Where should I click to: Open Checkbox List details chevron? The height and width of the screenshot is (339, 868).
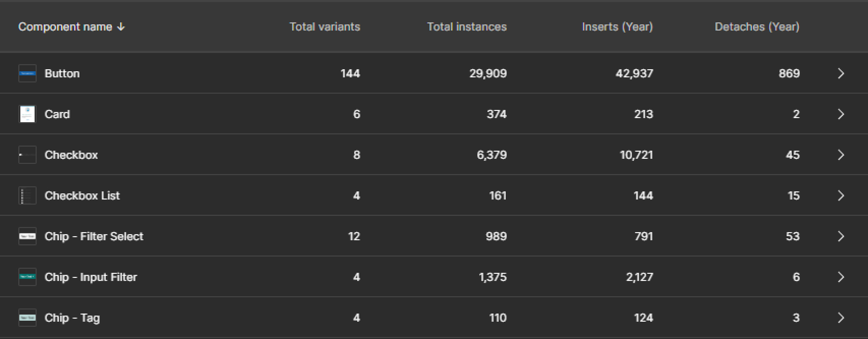coord(841,195)
